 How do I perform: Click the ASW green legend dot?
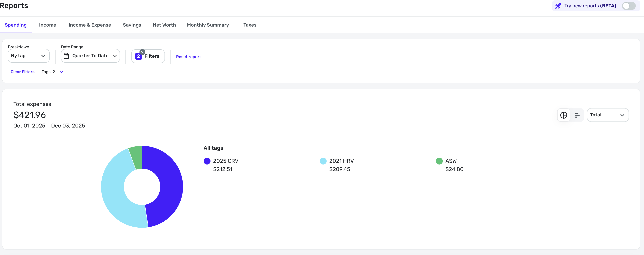click(439, 161)
